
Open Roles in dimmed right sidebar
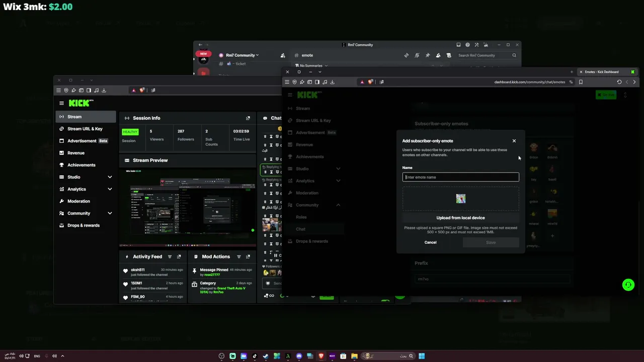click(x=301, y=217)
